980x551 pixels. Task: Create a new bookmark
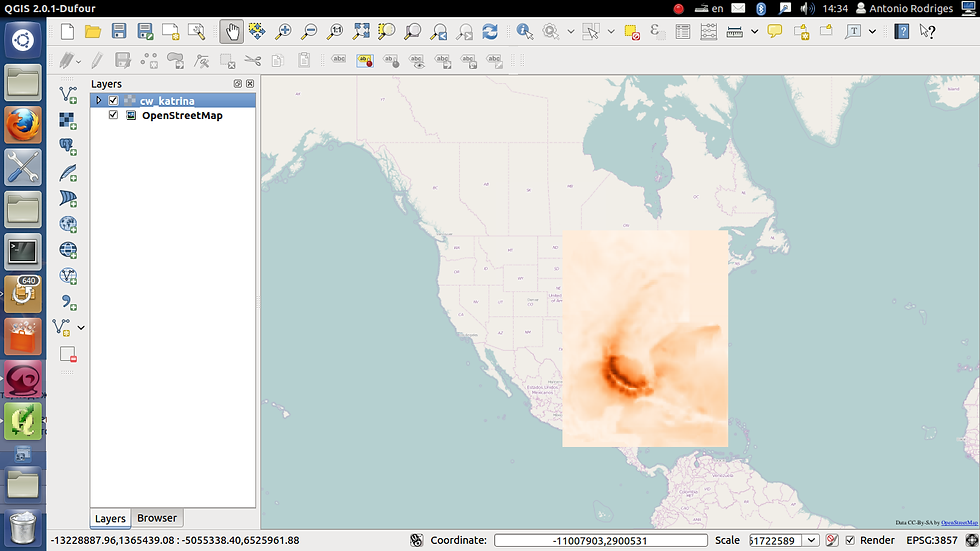[801, 31]
